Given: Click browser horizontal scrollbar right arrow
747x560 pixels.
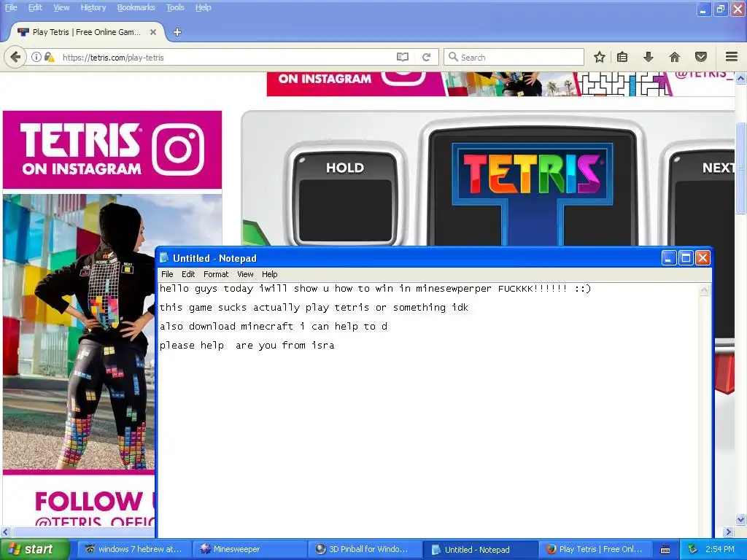Looking at the screenshot, I should (x=729, y=532).
